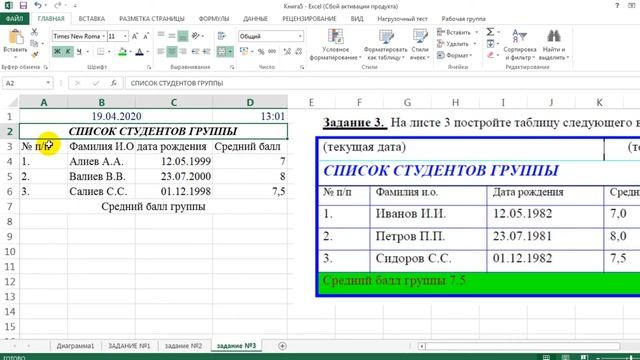Click the Copy icon in clipboard group

pos(34,43)
